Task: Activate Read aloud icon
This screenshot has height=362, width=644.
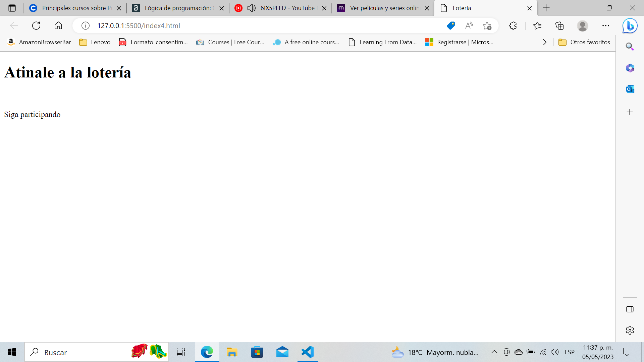Action: (469, 25)
